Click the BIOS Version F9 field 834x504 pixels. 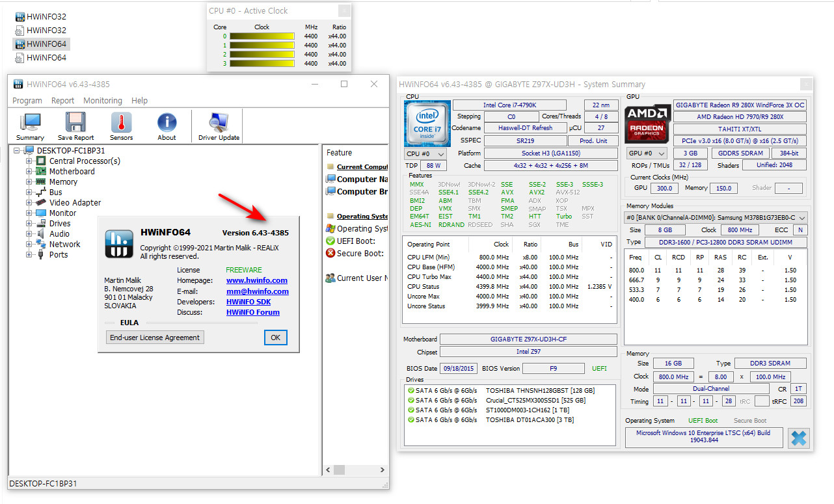coord(553,368)
